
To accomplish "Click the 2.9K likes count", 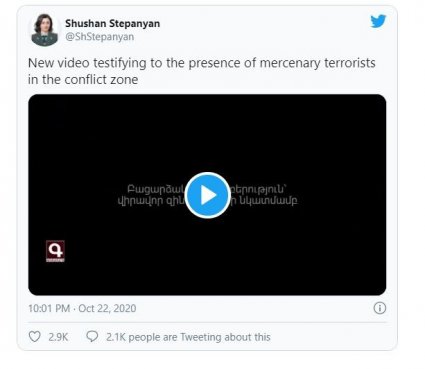I will pos(58,337).
